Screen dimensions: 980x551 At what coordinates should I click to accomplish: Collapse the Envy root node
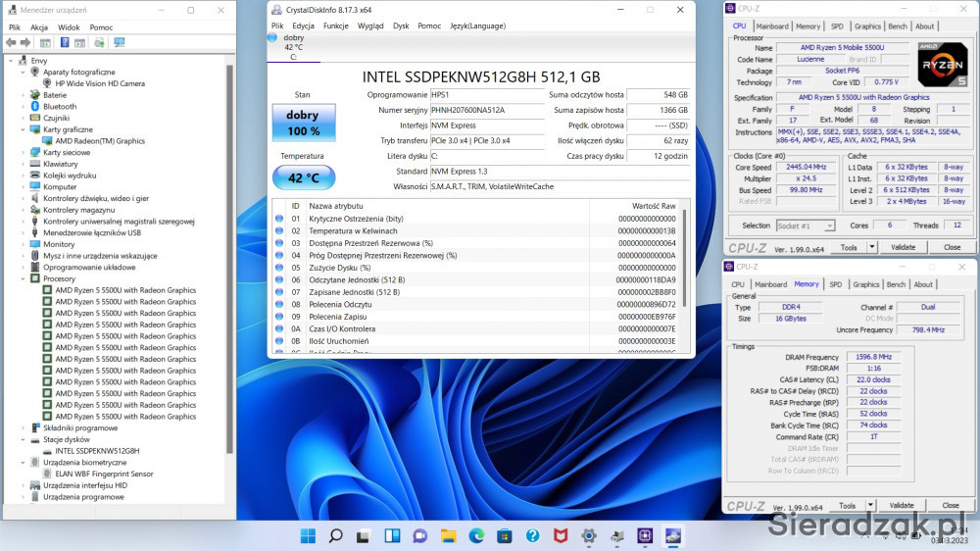(x=11, y=61)
